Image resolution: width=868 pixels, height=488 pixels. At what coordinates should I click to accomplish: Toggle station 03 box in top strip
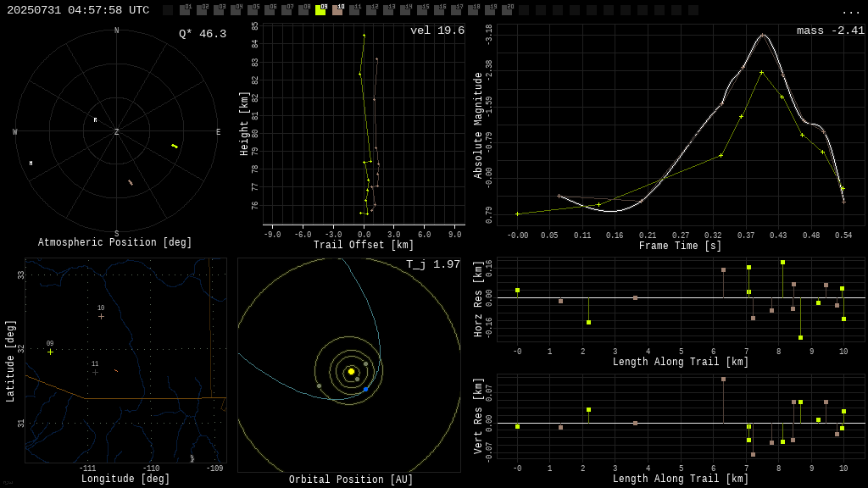(219, 10)
